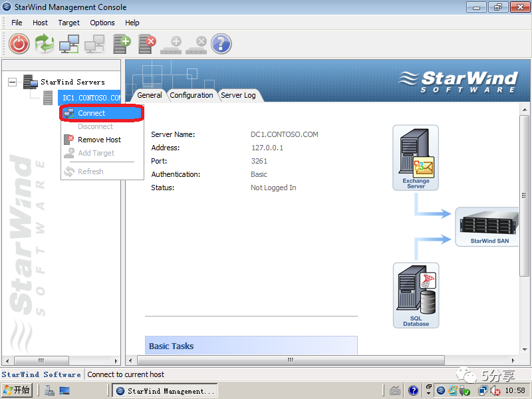Select DC1.CONTOSO.COM host in tree
Viewport: 532px width, 399px height.
click(x=91, y=98)
